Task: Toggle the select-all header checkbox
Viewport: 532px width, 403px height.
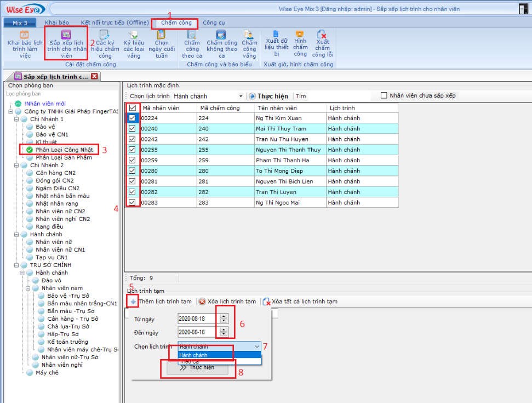Action: 132,108
